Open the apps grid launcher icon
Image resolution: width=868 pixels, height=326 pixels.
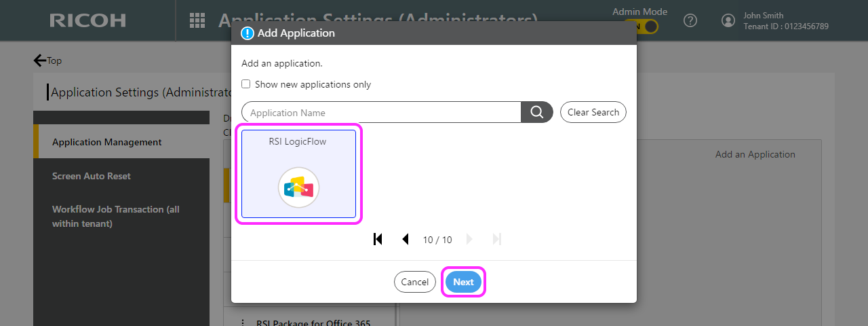coord(197,20)
